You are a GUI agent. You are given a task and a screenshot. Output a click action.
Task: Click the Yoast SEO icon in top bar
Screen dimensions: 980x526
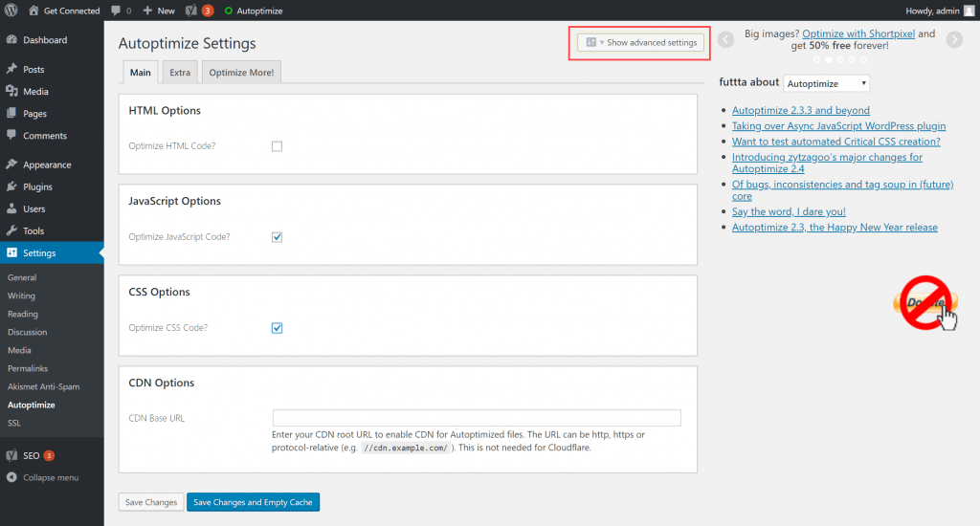pos(191,11)
